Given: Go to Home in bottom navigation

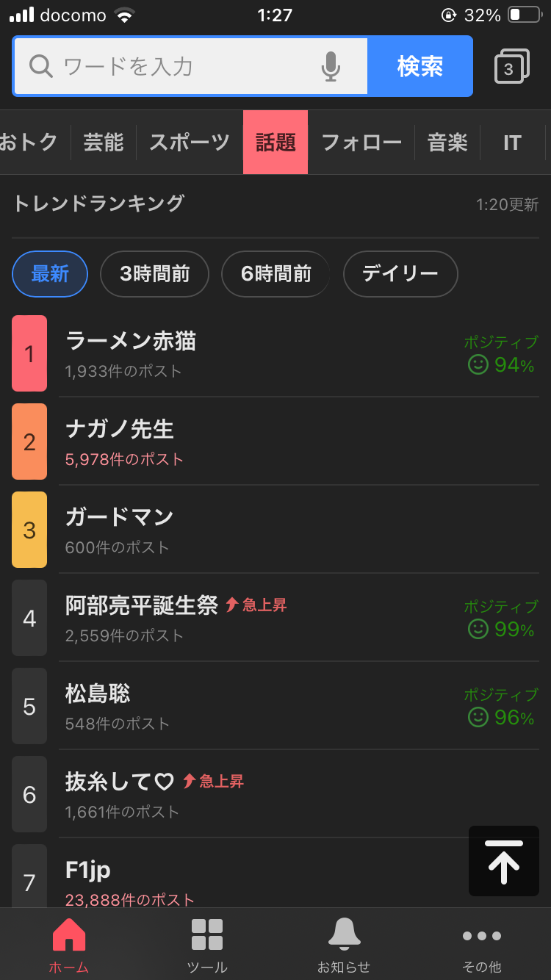Looking at the screenshot, I should pyautogui.click(x=69, y=945).
